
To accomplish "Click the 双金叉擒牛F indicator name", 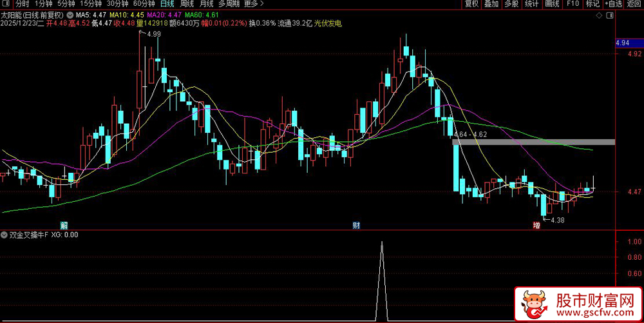I will pyautogui.click(x=29, y=235).
